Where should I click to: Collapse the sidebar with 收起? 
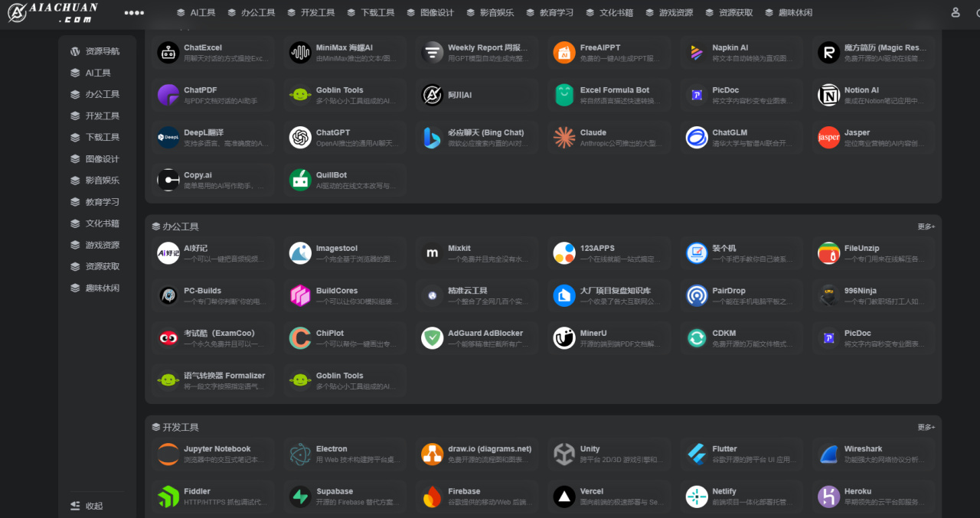pyautogui.click(x=87, y=506)
